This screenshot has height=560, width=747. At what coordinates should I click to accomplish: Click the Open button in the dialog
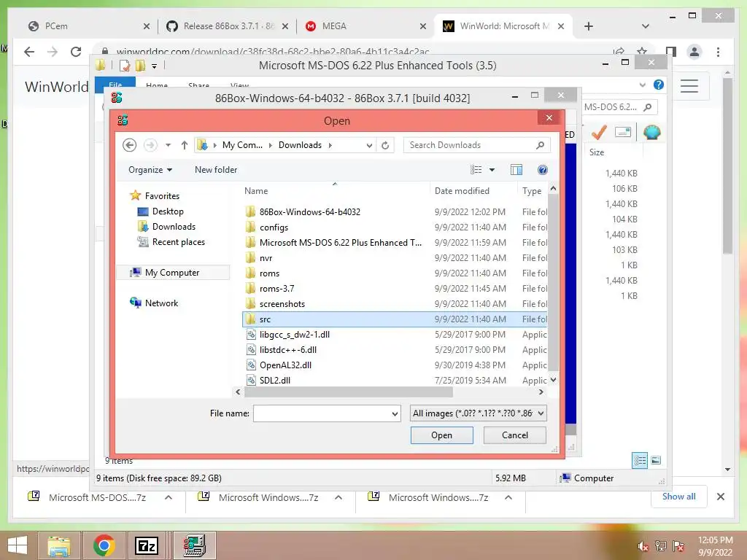point(441,435)
